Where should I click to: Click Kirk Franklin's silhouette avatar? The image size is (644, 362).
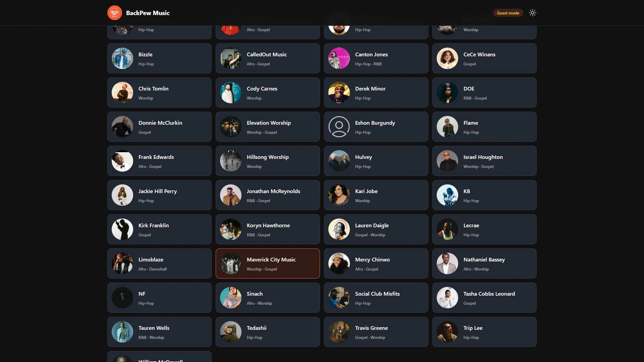pos(122,229)
